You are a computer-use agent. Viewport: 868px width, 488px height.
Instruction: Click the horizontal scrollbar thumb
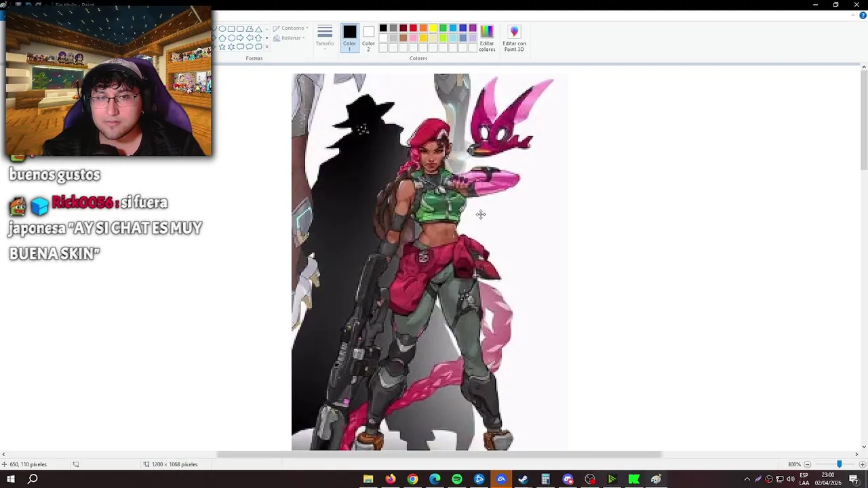pos(439,454)
